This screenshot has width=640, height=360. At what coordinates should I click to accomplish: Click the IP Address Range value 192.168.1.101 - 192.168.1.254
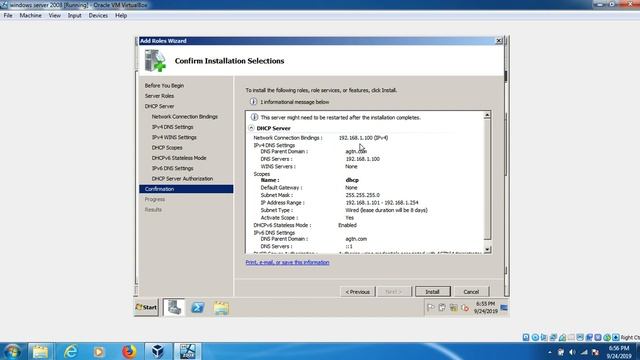[382, 203]
